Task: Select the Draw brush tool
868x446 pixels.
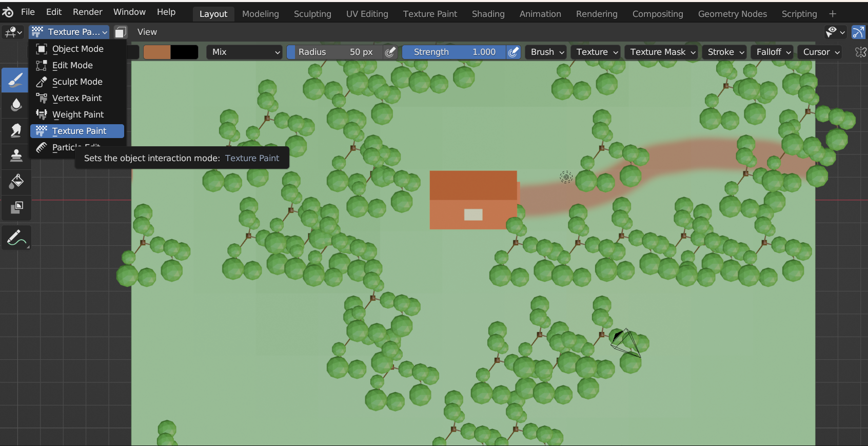Action: point(15,80)
